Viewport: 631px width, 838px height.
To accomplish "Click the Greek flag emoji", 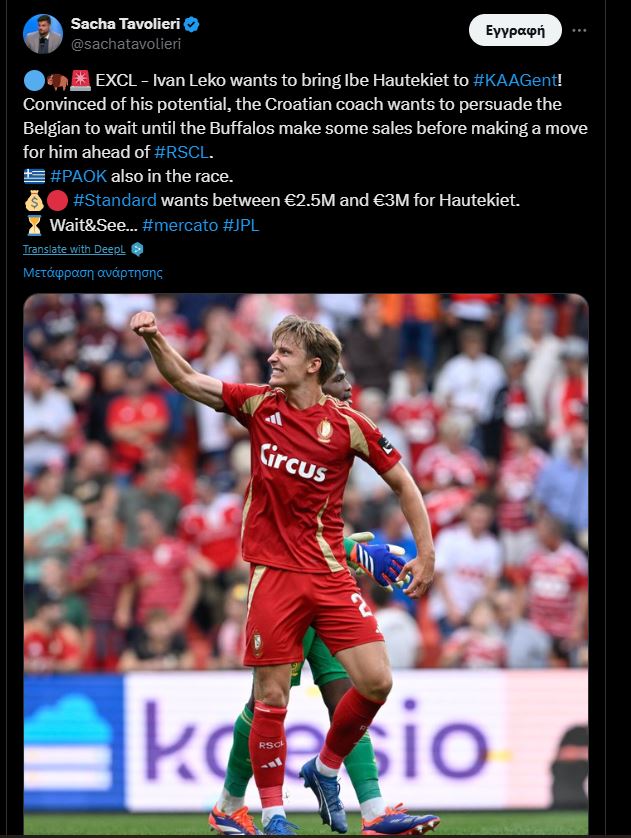I will [34, 176].
